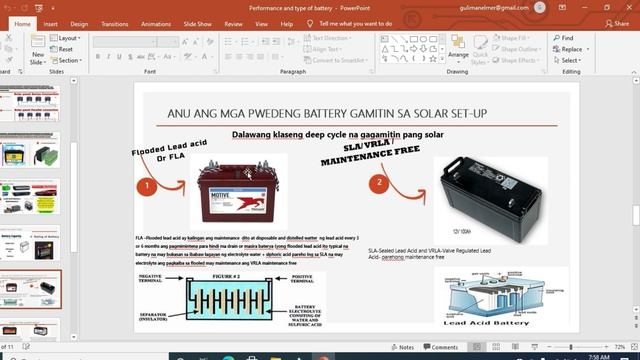The image size is (640, 360).
Task: Open the Comments pane
Action: tap(441, 347)
